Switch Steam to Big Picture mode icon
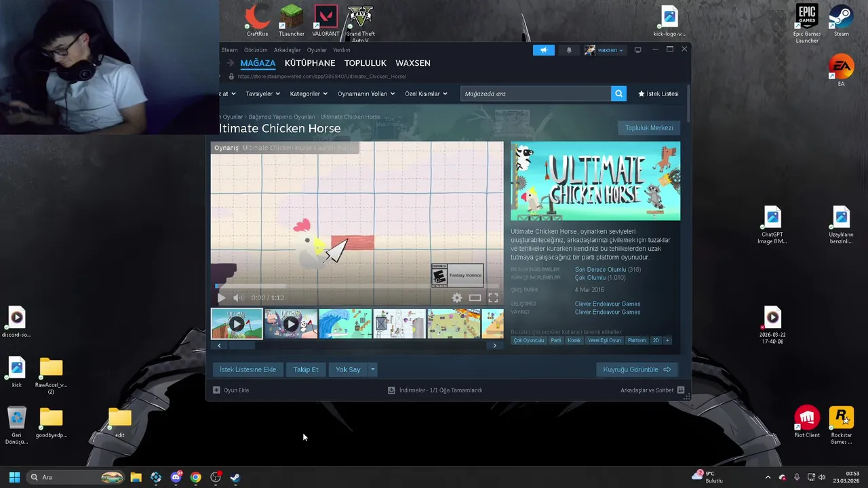 [637, 50]
